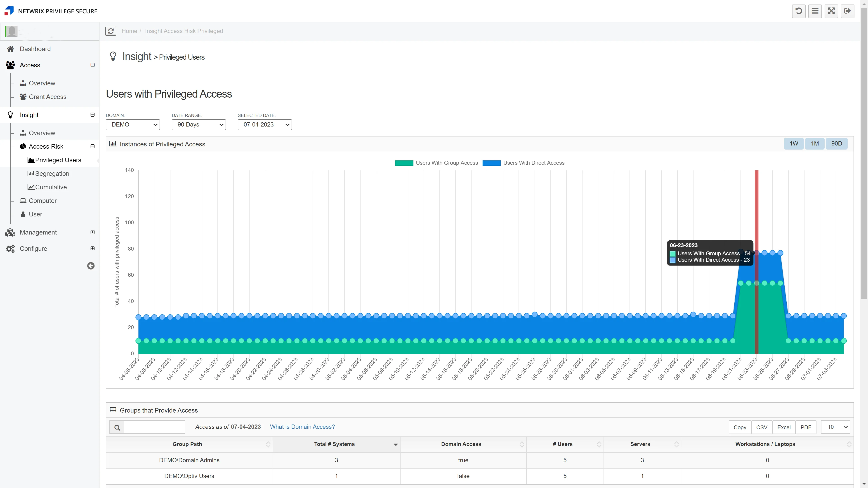Sort by the Total # Systems column
Viewport: 868px width, 488px height.
point(336,444)
